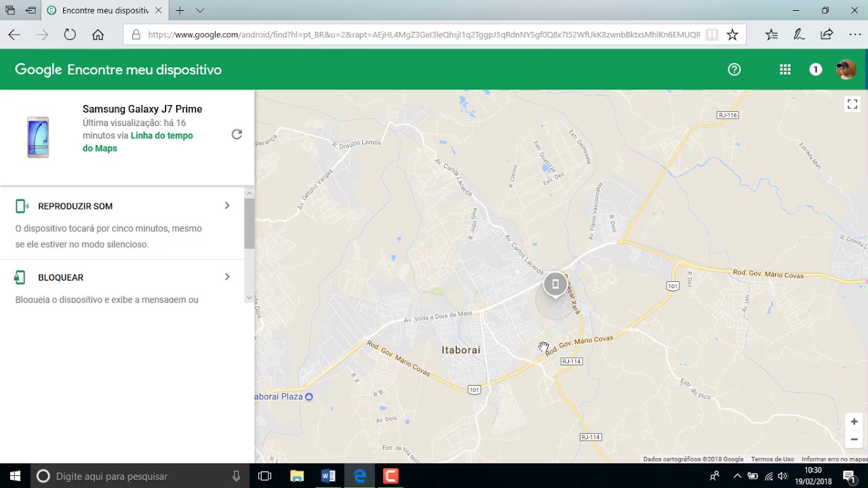Show hidden system tray icons
This screenshot has height=488, width=868.
point(737,476)
